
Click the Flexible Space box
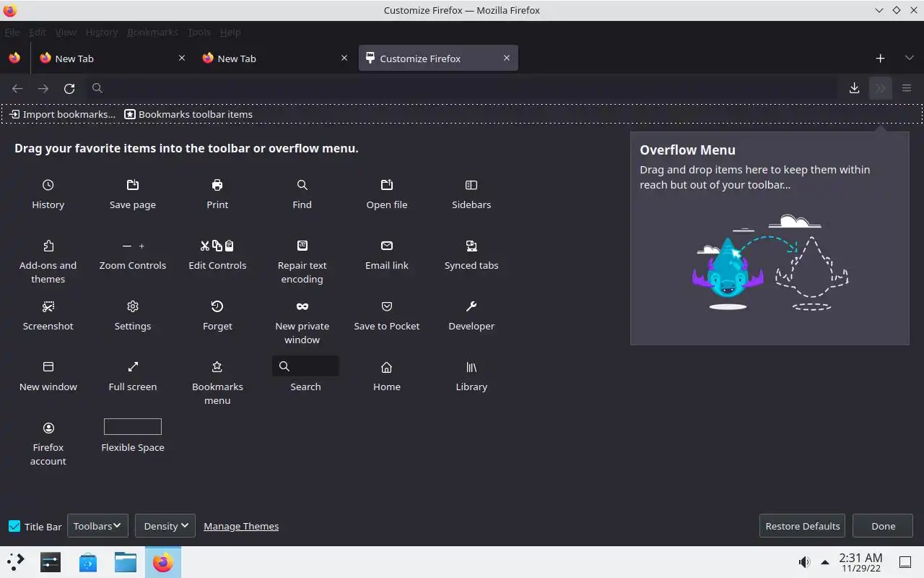[133, 426]
